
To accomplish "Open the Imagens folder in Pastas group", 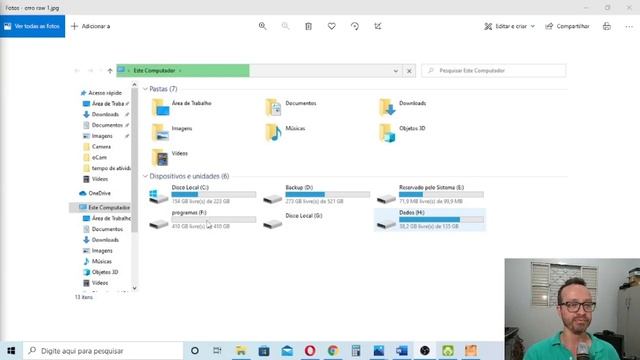I will point(172,132).
